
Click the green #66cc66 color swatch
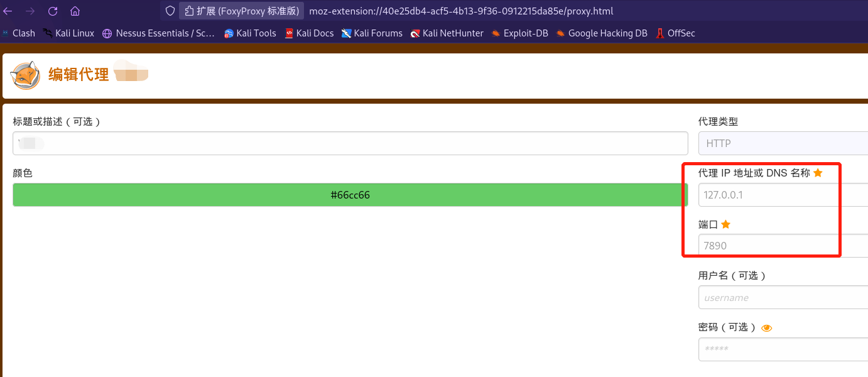pos(350,195)
